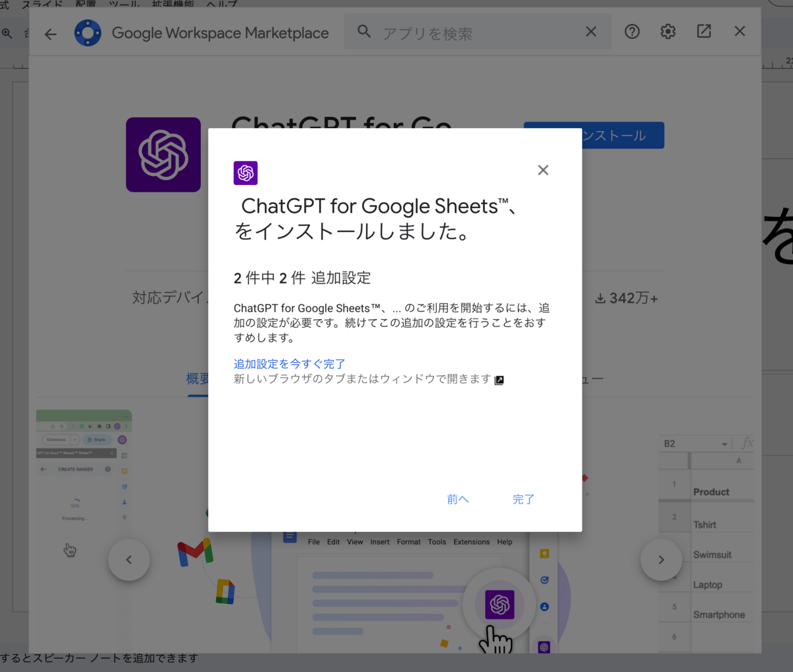The image size is (793, 672).
Task: Click the Google Workspace Marketplace logo
Action: (88, 33)
